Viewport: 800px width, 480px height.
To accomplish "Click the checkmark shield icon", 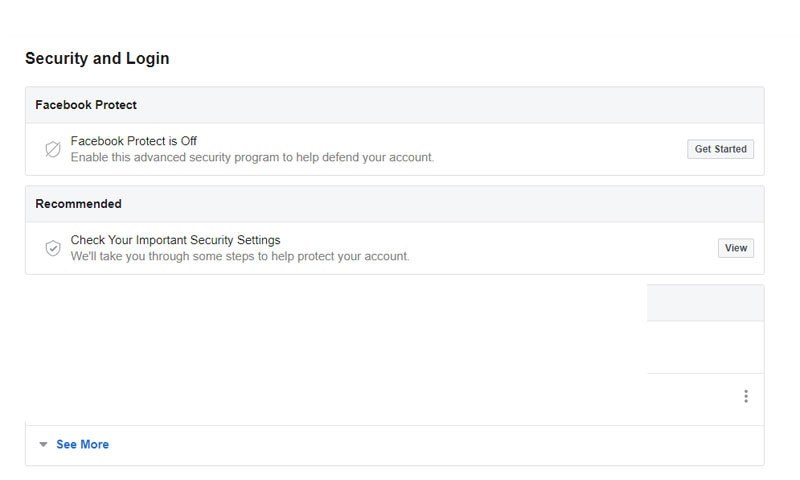I will click(53, 248).
